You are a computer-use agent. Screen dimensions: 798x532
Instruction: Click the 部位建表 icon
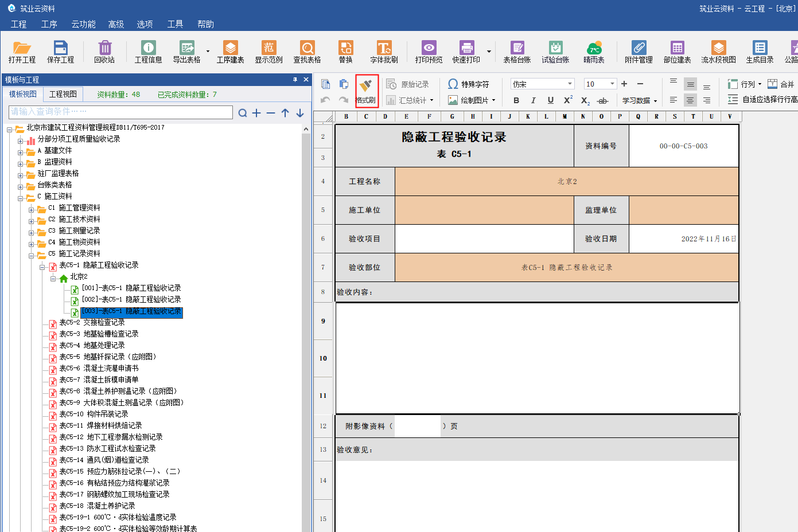click(678, 52)
